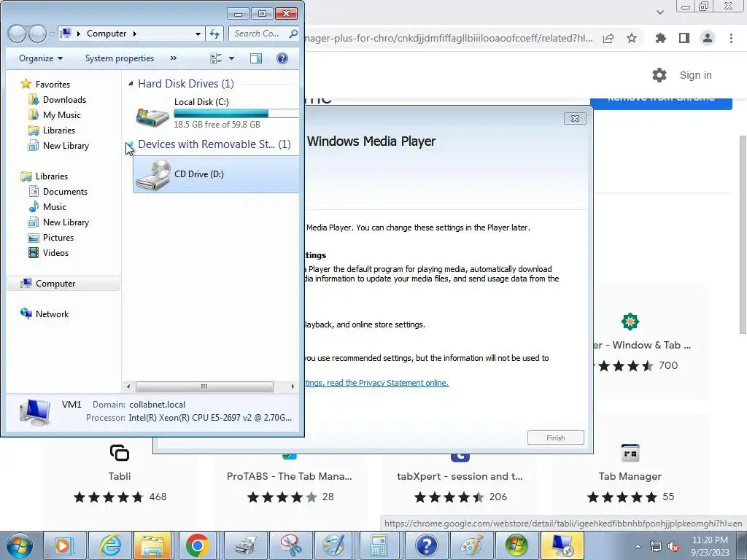This screenshot has width=747, height=560.
Task: Open the view options dropdown arrow
Action: coord(231,58)
